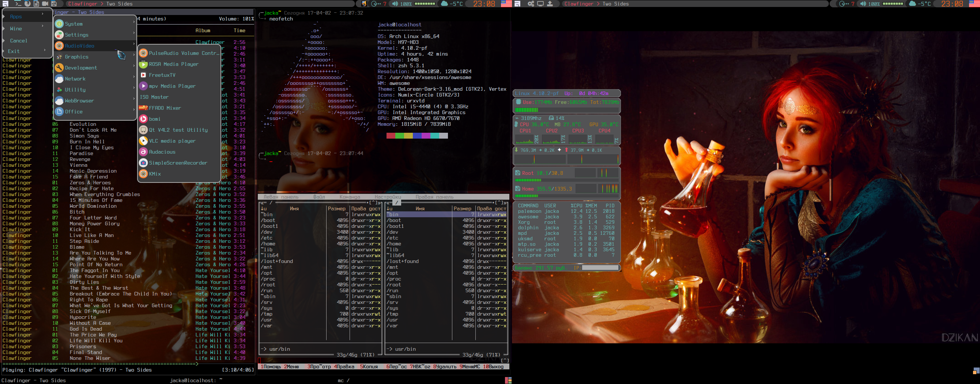Viewport: 980px width, 384px height.
Task: Click the weather cloud icon on left monitor panel
Action: pos(444,4)
